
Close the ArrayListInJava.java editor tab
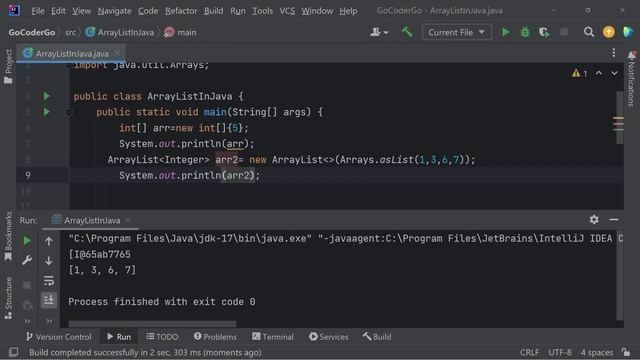[x=117, y=53]
